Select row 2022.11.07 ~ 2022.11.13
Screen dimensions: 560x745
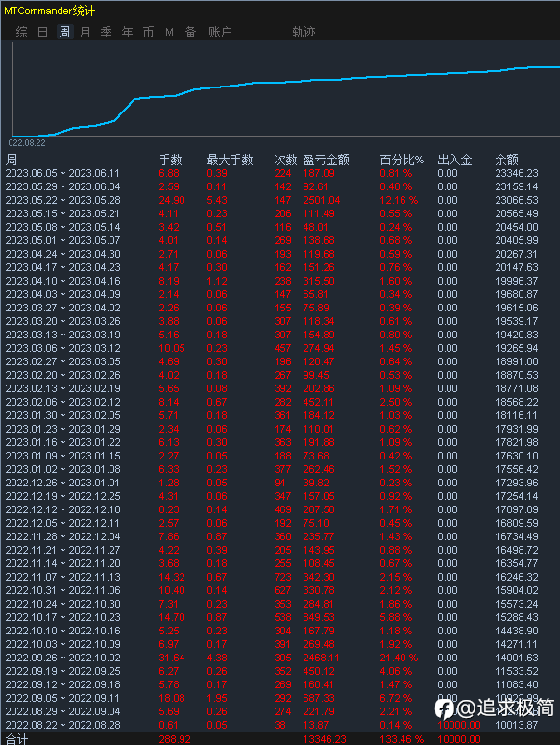[x=280, y=577]
